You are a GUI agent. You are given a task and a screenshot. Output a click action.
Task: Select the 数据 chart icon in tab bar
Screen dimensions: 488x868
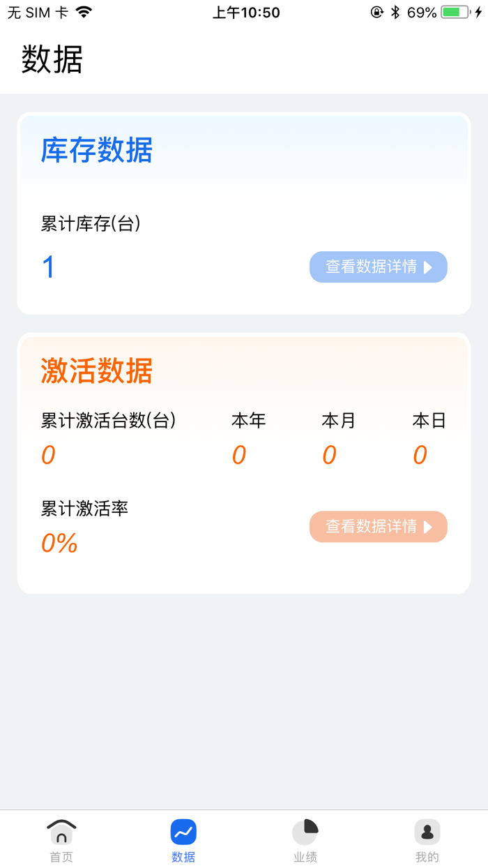[183, 830]
